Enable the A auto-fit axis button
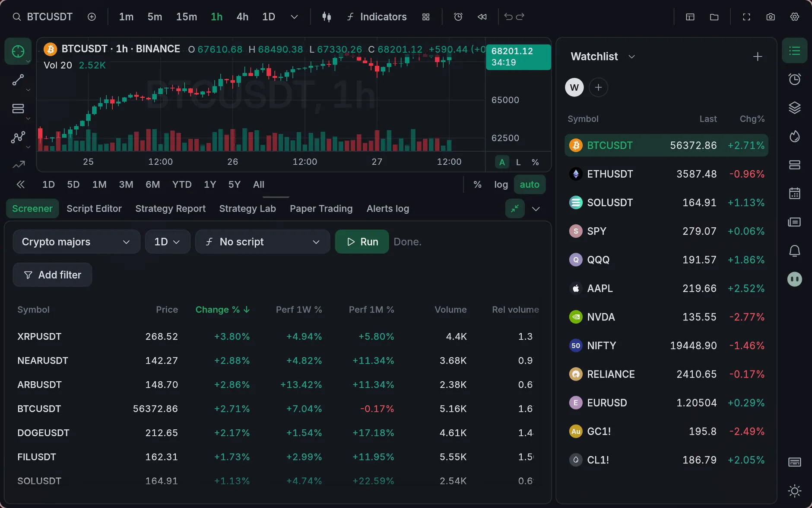Screen dimensions: 812x508 click(x=502, y=162)
